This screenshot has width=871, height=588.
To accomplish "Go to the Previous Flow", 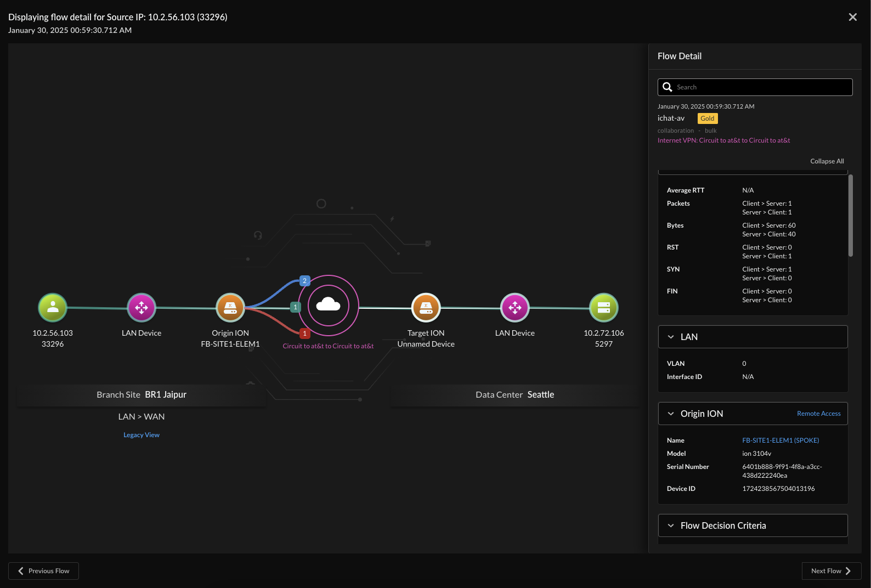I will pyautogui.click(x=43, y=571).
